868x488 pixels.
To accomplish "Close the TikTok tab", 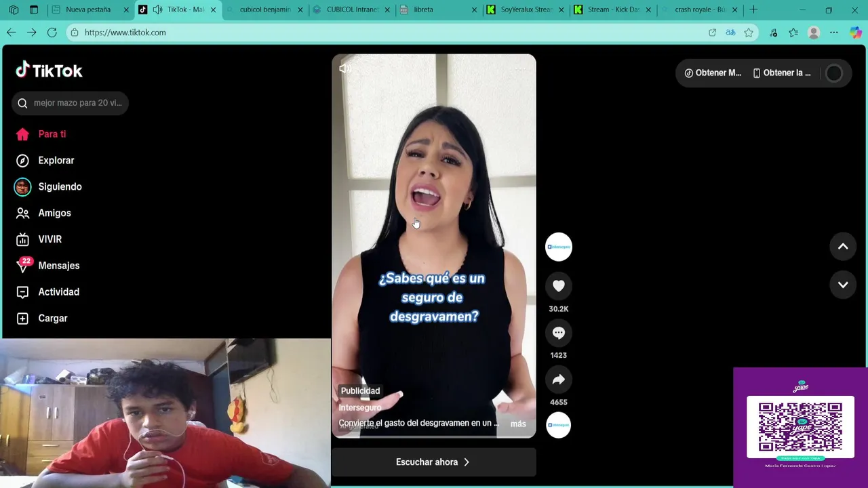I will click(x=213, y=9).
